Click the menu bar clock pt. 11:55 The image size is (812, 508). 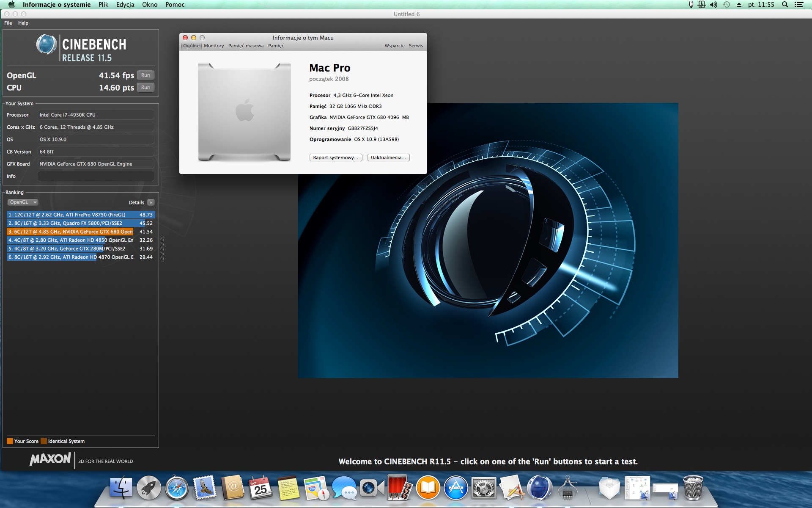(761, 5)
